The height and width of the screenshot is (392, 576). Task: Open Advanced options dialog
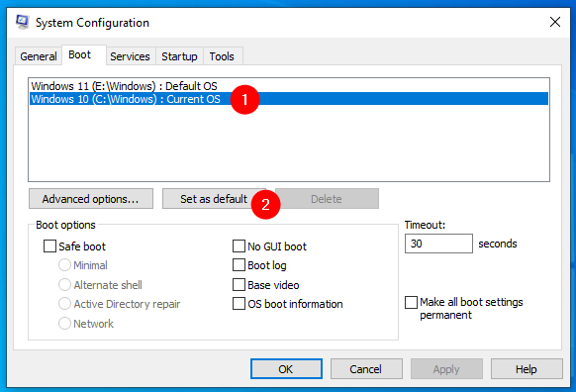pyautogui.click(x=91, y=199)
